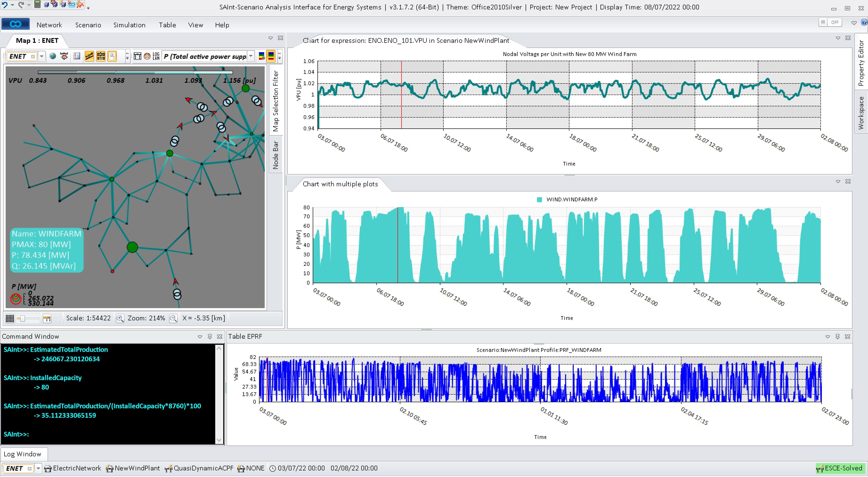Toggle highlighted color legend bars button
The height and width of the screenshot is (477, 868).
[271, 56]
